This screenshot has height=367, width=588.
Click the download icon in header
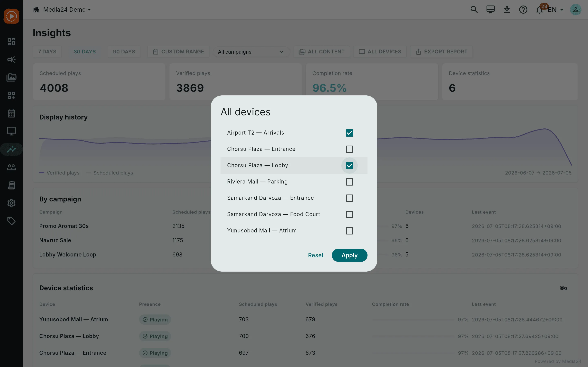point(507,10)
